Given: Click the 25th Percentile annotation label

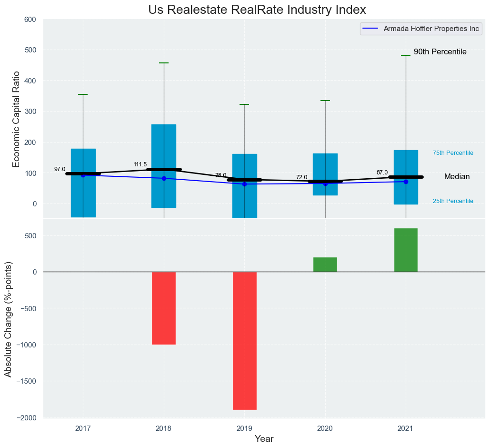Looking at the screenshot, I should [x=453, y=201].
